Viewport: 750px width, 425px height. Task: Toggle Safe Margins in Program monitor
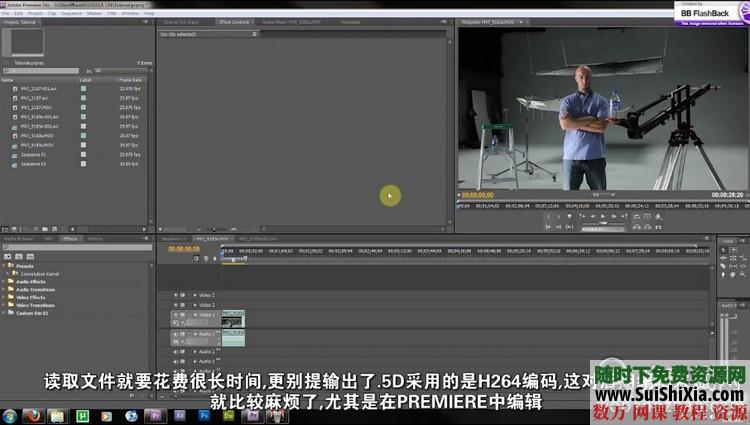[x=647, y=217]
